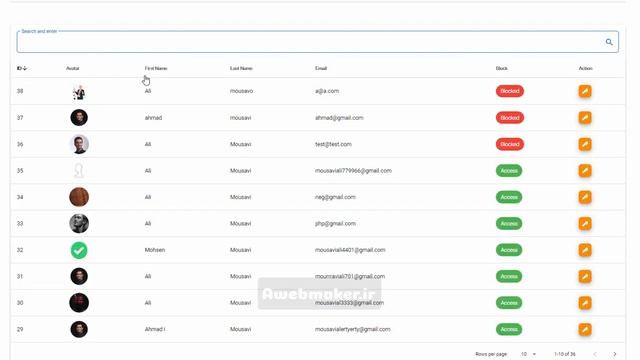Edit user Mohsen Mousavi
This screenshot has height=360, width=640.
tap(585, 250)
